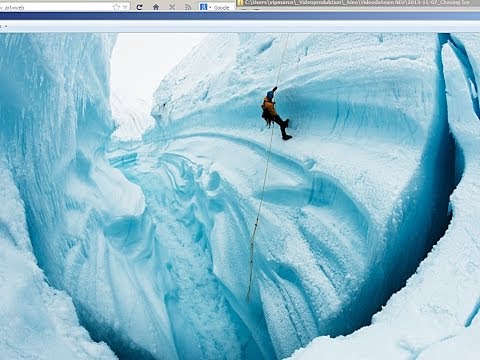Go to the browser home page icon
The width and height of the screenshot is (480, 360).
point(156,7)
